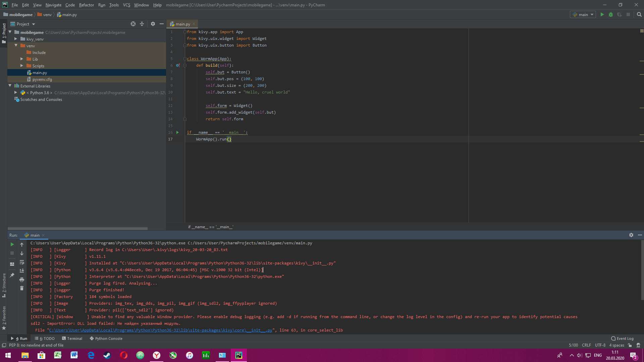
Task: Expand the Lib folder
Action: 22,59
